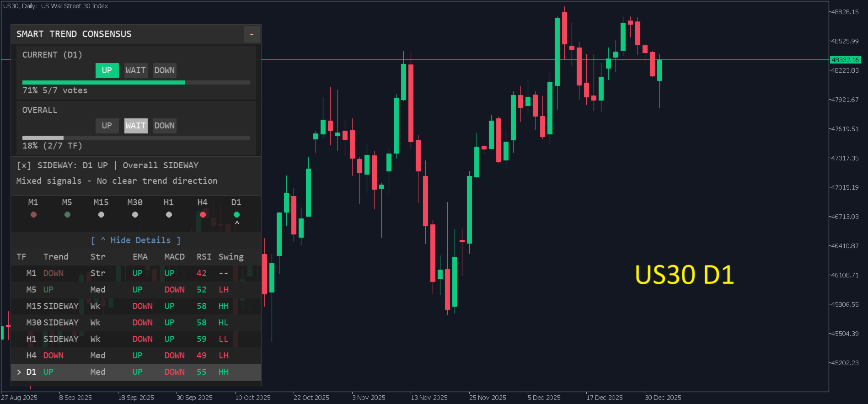This screenshot has width=868, height=404.
Task: Click the Current D1 vote progress bar
Action: coord(136,83)
